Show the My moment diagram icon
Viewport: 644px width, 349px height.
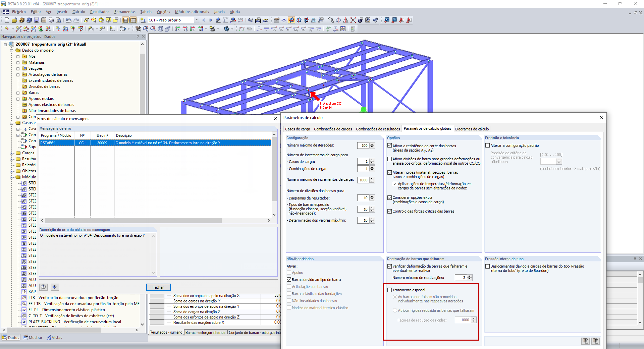[x=296, y=29]
